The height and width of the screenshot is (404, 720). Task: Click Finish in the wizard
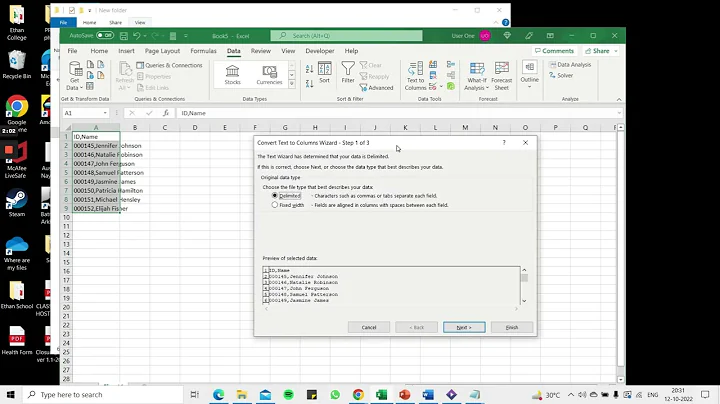tap(512, 327)
